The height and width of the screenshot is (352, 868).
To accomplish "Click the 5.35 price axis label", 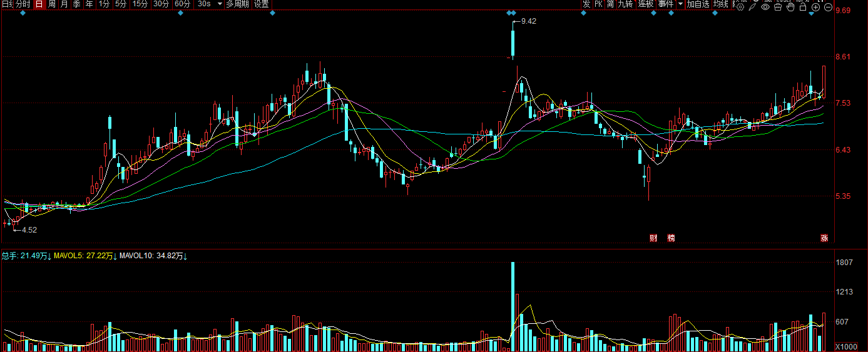I will coord(842,196).
